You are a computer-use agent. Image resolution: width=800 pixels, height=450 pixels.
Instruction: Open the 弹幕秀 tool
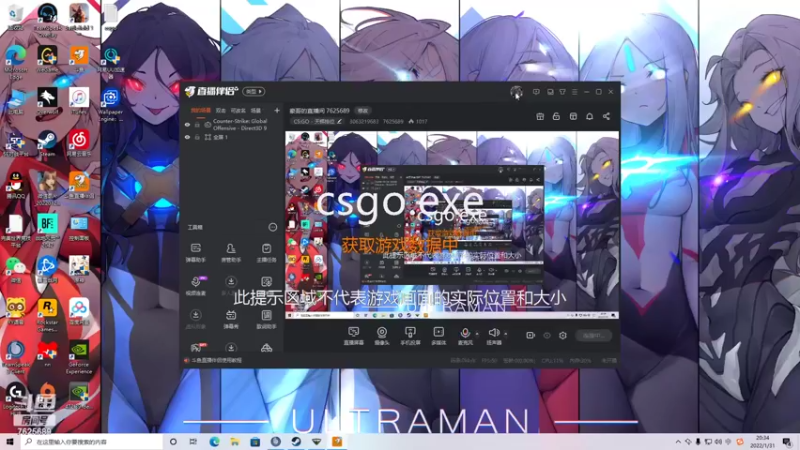pos(231,319)
